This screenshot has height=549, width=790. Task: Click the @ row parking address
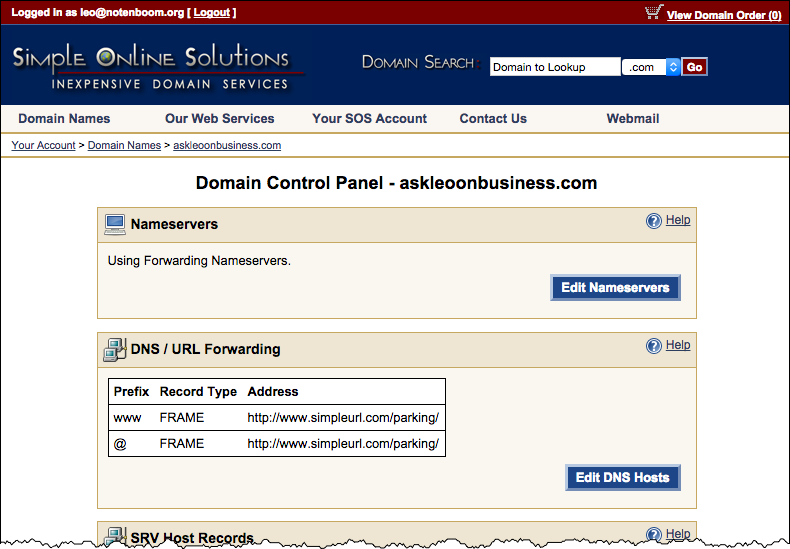pos(343,444)
